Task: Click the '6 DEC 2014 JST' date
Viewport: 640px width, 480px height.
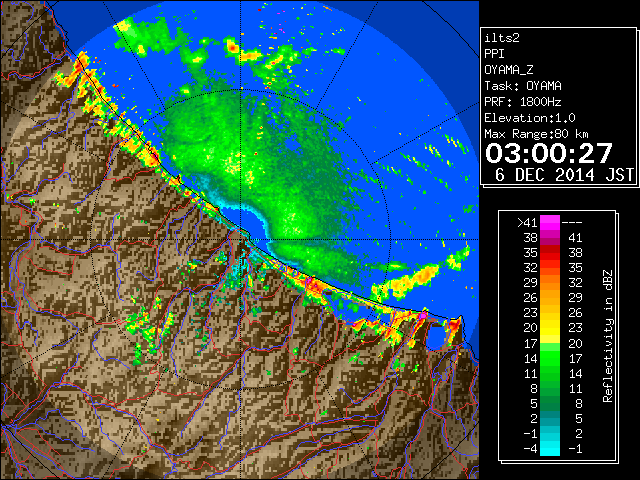Action: pyautogui.click(x=564, y=175)
